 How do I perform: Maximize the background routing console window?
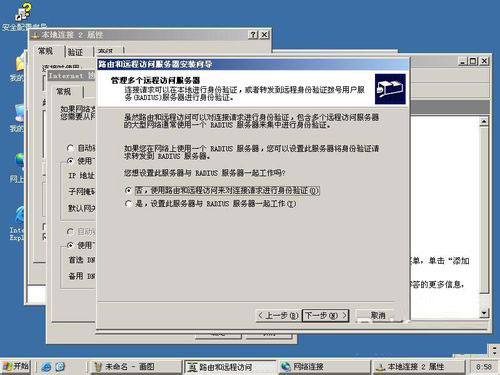(473, 61)
